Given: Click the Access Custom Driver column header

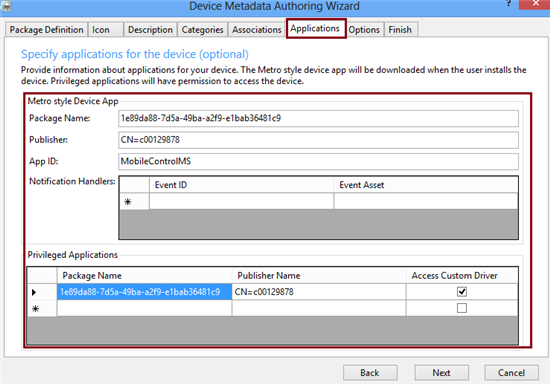Looking at the screenshot, I should 462,276.
